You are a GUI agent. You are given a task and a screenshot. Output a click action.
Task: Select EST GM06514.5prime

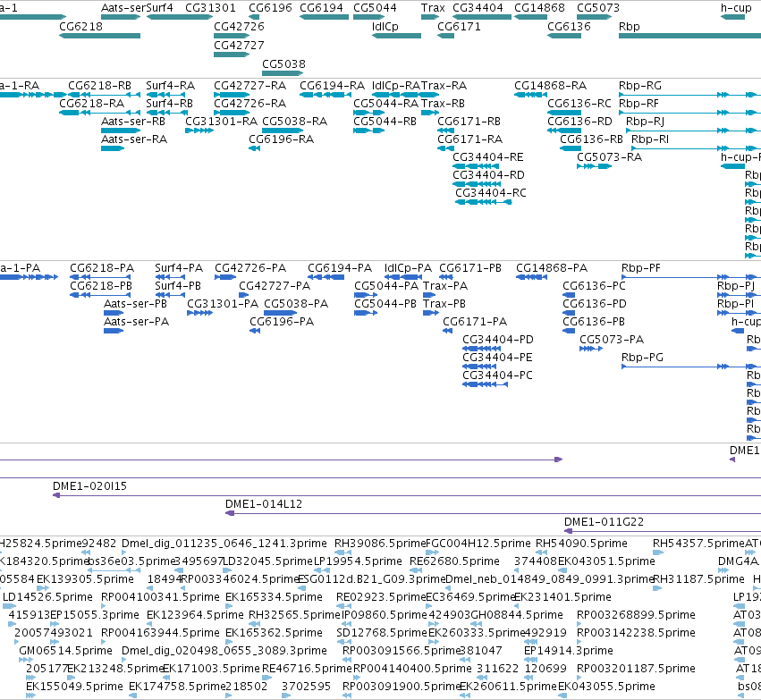coord(65,651)
